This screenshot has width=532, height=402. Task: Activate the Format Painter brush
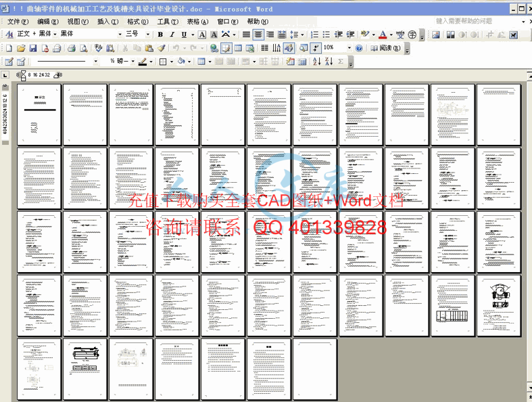click(161, 48)
